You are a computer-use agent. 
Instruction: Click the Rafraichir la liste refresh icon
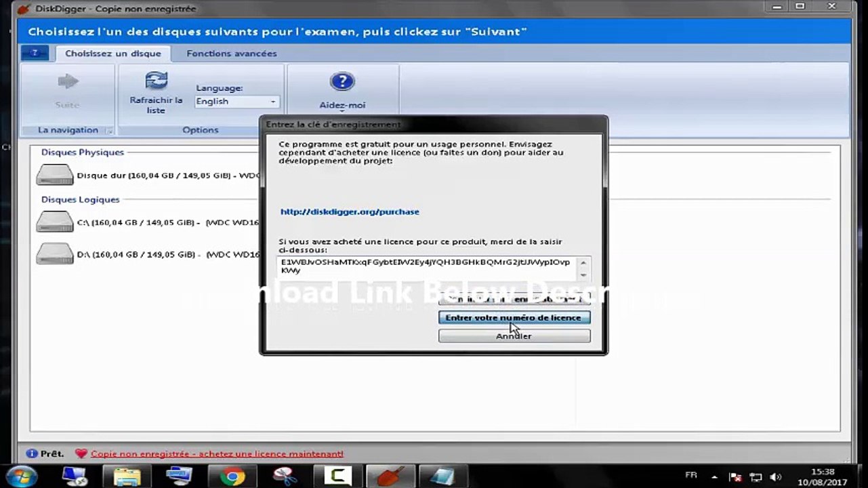point(156,81)
